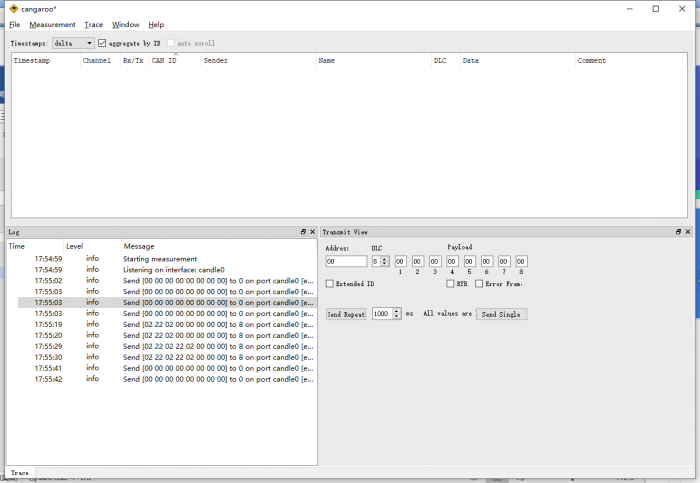The image size is (700, 483).
Task: Switch to the Trace tab at bottom
Action: point(20,472)
